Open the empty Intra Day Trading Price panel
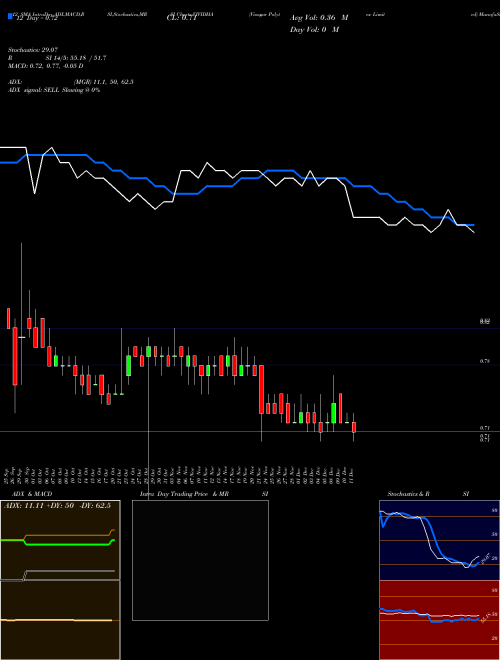This screenshot has height=660, width=500. tap(200, 560)
